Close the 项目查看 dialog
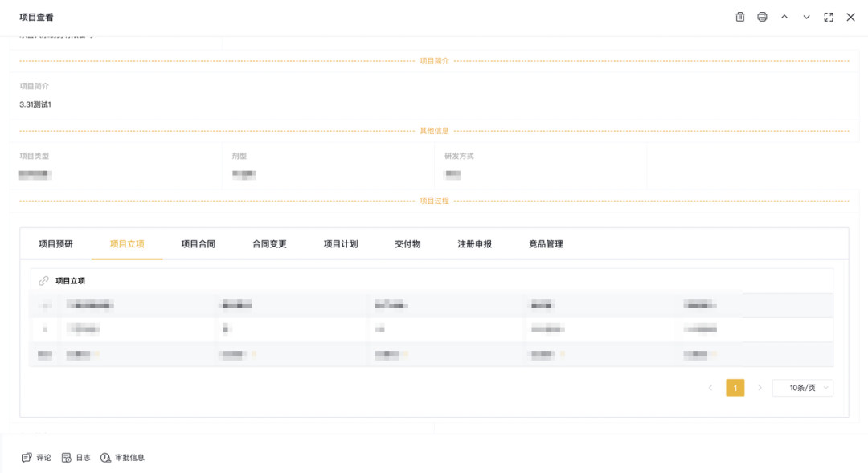Screen dimensions: 868x473 coord(850,17)
